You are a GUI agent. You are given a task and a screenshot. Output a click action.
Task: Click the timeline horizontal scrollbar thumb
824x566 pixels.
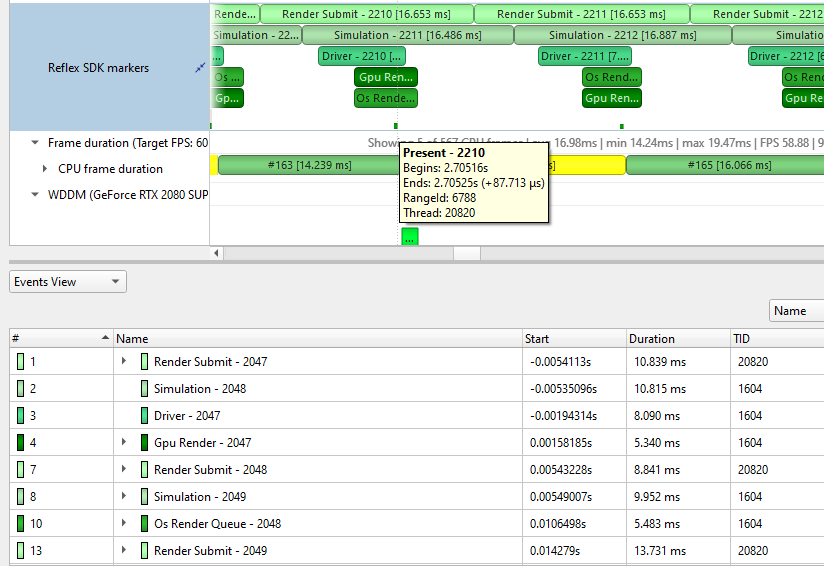coord(467,254)
